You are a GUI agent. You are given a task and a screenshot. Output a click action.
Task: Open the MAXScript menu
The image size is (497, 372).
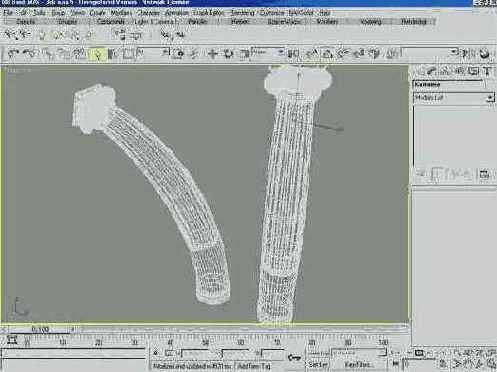301,13
